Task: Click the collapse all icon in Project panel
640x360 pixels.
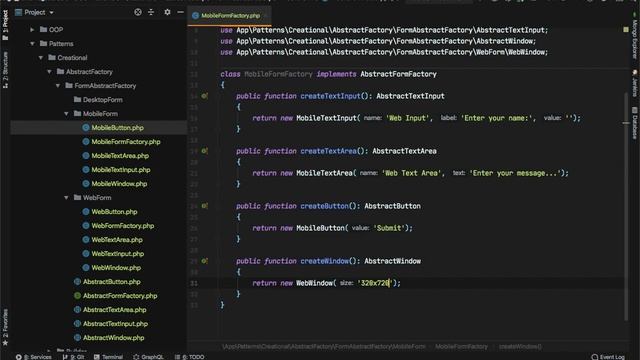Action: point(151,12)
